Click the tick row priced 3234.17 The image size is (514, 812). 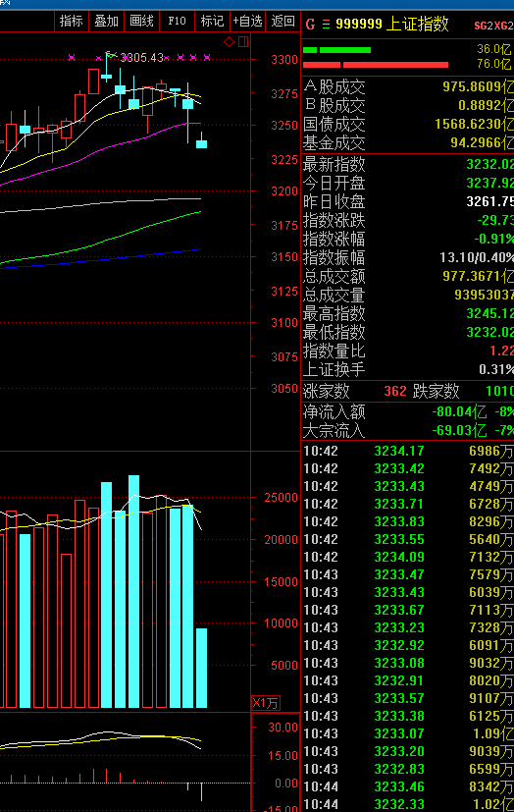pyautogui.click(x=408, y=451)
